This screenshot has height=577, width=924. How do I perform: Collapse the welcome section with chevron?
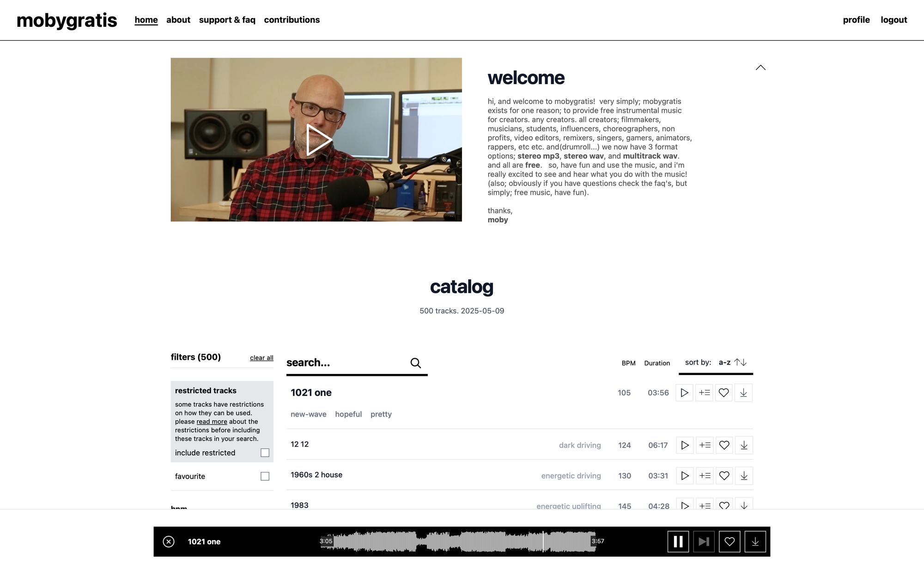[x=760, y=68]
